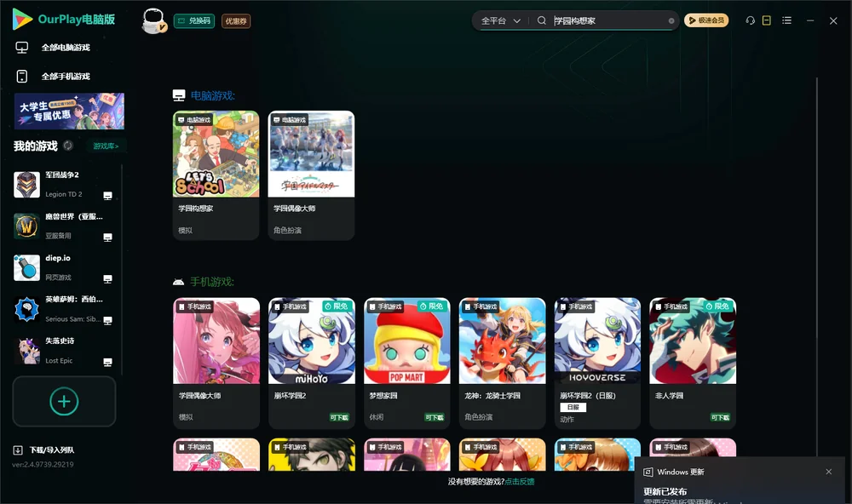Open the 学园偶像大师 mobile game card
This screenshot has height=504, width=852.
click(x=216, y=363)
